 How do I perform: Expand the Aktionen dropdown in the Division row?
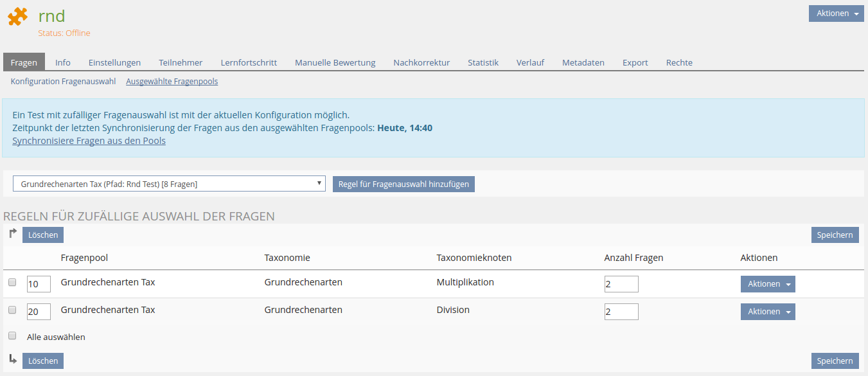pyautogui.click(x=768, y=312)
